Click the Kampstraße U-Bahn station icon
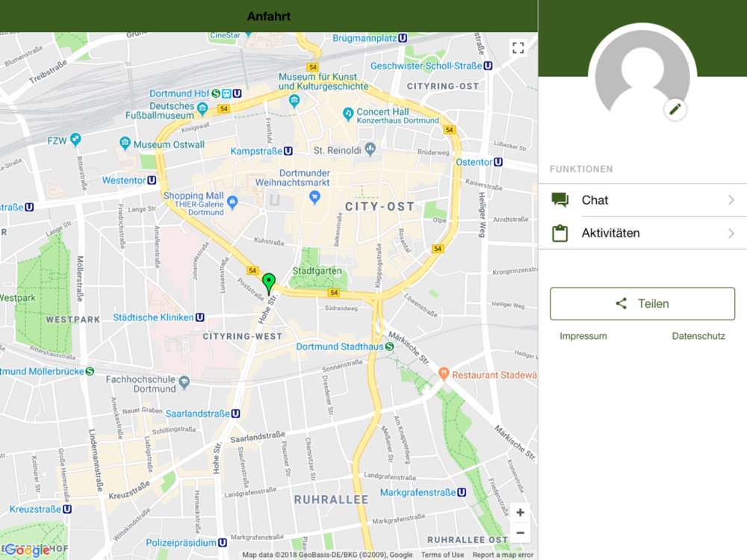The width and height of the screenshot is (747, 560). [288, 151]
